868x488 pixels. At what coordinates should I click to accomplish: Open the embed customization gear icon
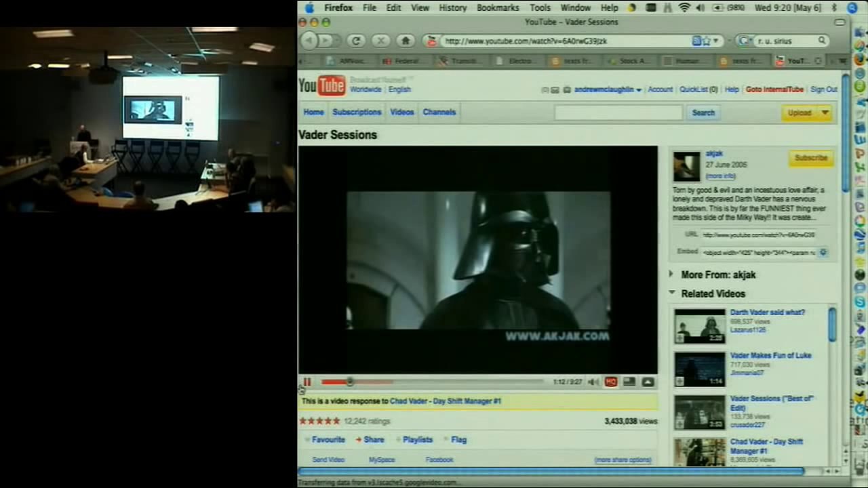[x=823, y=252]
